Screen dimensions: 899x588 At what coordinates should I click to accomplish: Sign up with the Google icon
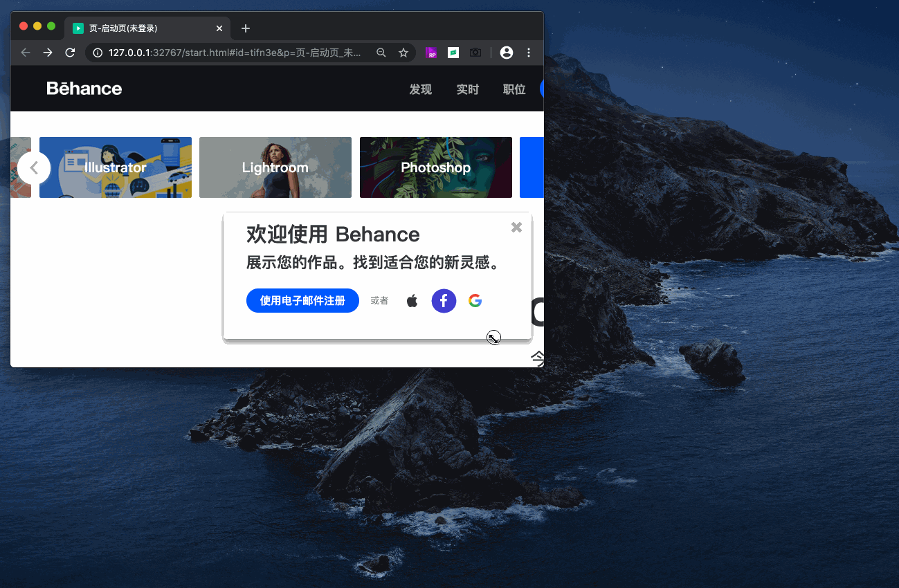[x=475, y=301]
